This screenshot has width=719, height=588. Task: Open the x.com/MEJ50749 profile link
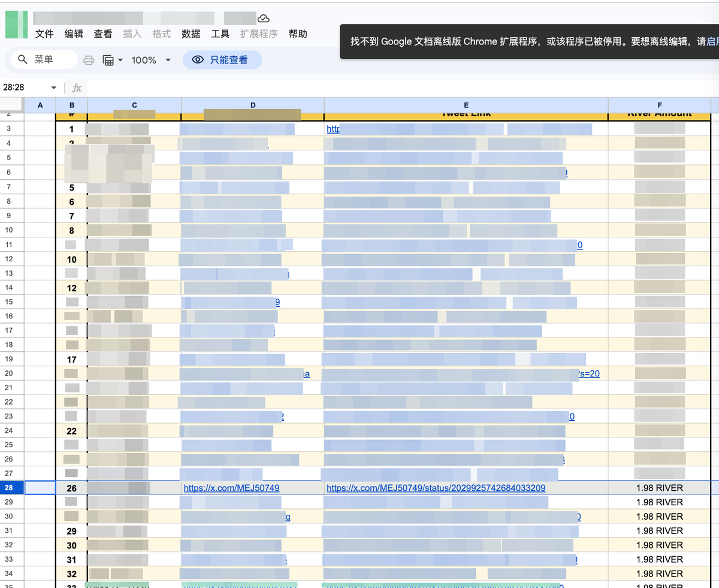tap(231, 488)
